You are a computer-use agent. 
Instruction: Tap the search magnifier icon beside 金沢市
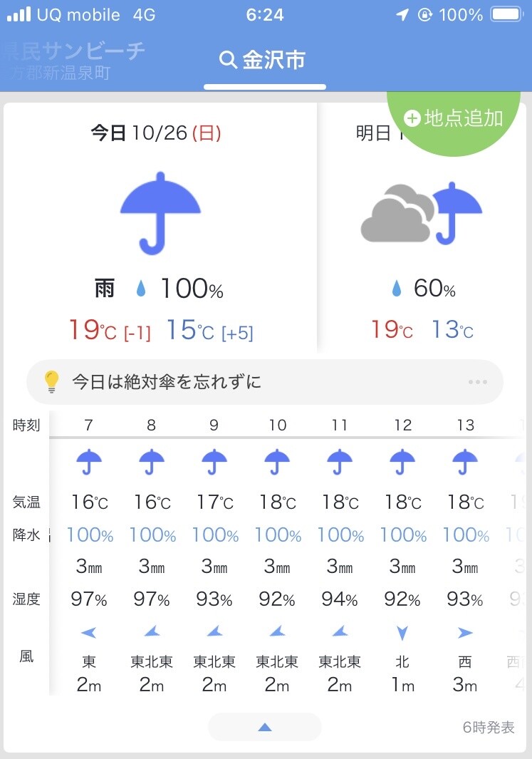click(x=228, y=60)
